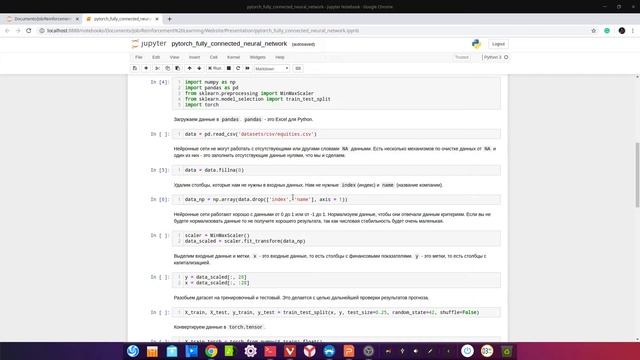This screenshot has height=360, width=640.
Task: Open the cell type Markdown dropdown
Action: point(271,69)
